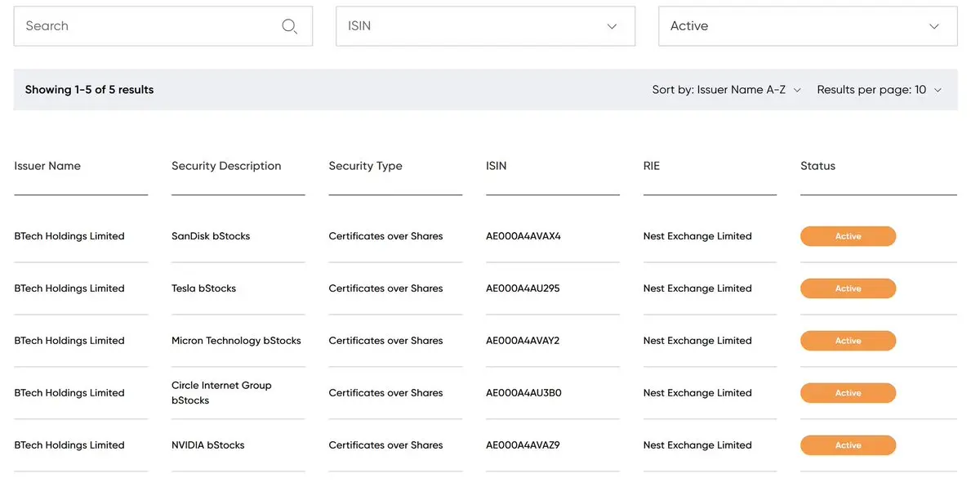
Task: Open Sort by Issuer Name A-Z dropdown
Action: [x=726, y=90]
